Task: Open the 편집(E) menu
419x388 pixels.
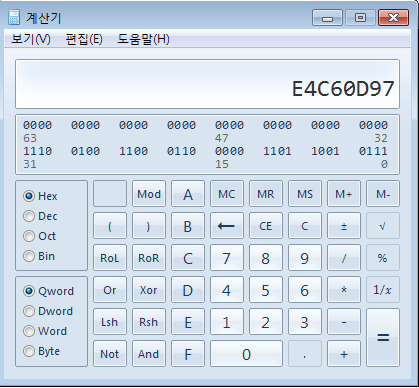Action: point(84,39)
